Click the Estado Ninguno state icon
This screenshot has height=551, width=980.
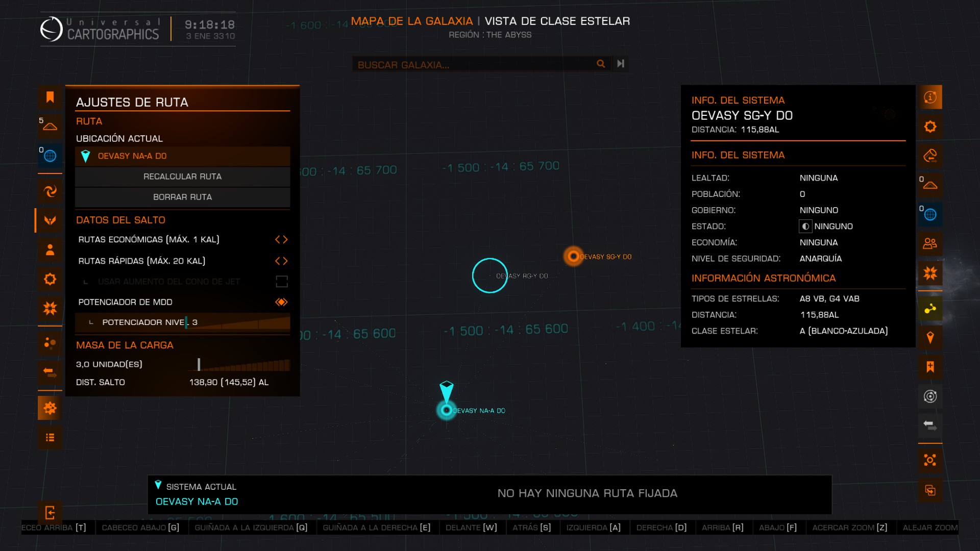805,226
